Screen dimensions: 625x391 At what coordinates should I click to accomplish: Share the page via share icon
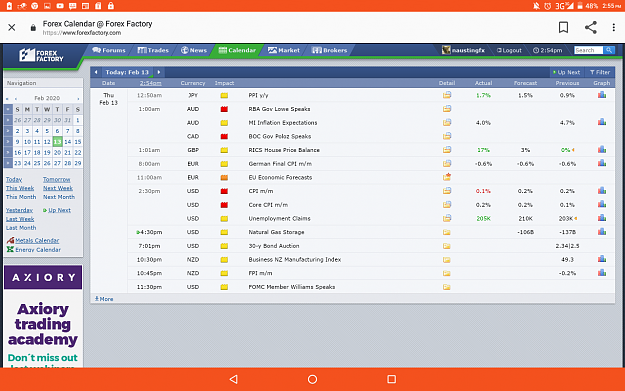591,27
